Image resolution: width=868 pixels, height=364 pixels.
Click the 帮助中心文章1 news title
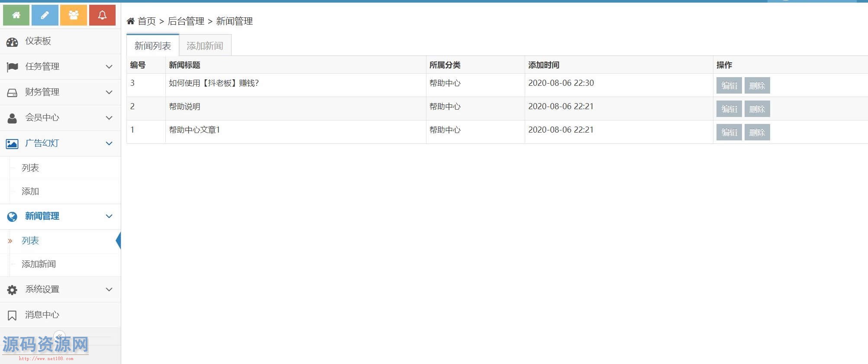pyautogui.click(x=194, y=130)
